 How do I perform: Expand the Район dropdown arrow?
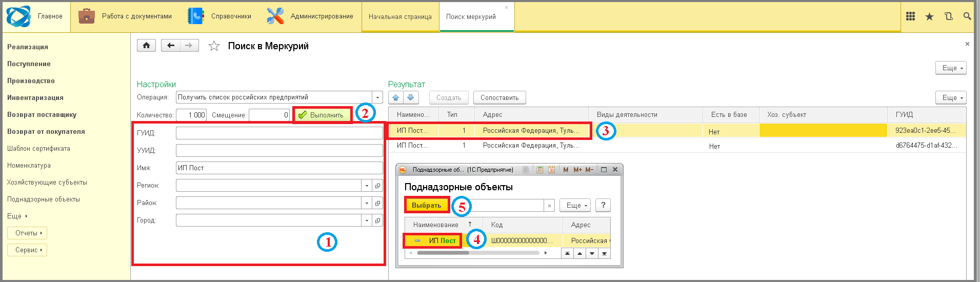tap(367, 203)
